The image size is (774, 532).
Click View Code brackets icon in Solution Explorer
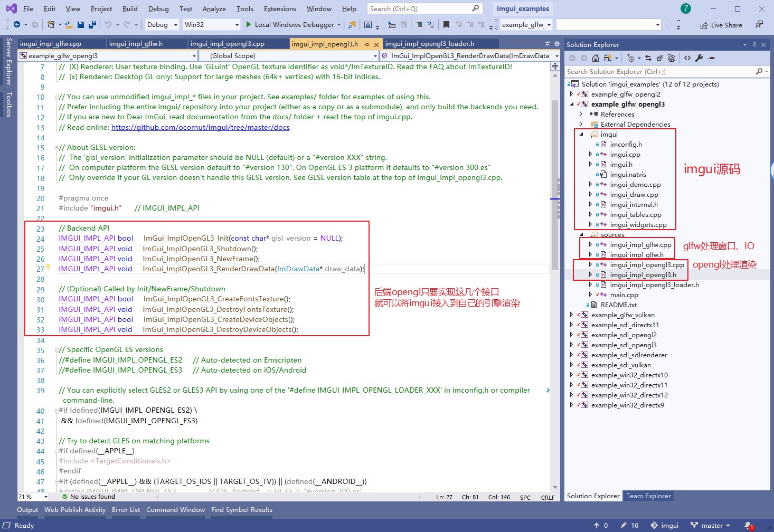pyautogui.click(x=687, y=58)
